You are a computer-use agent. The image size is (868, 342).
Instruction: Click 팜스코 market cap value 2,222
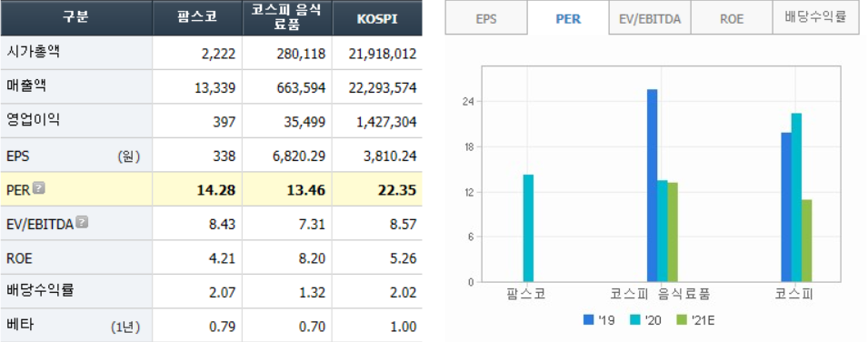[219, 54]
